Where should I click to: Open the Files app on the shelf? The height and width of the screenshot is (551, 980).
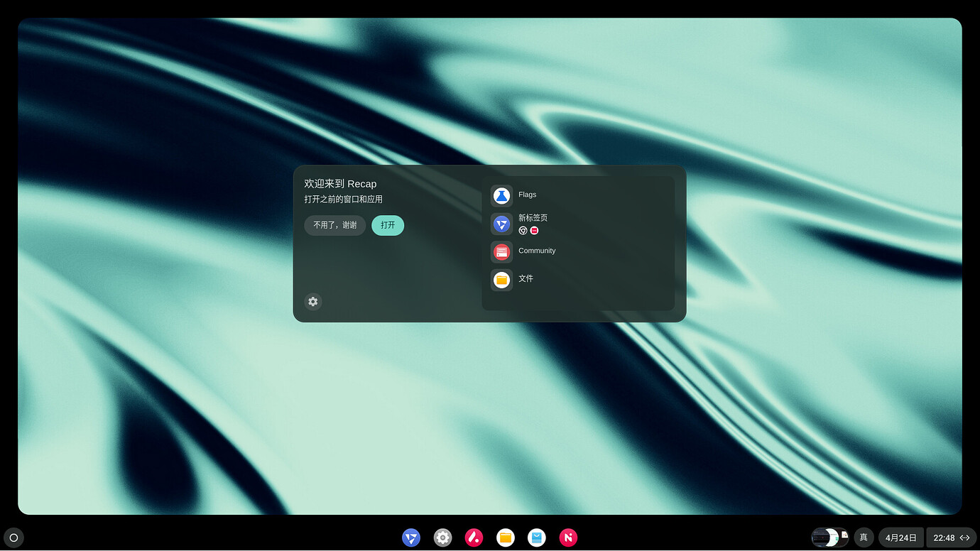click(505, 538)
